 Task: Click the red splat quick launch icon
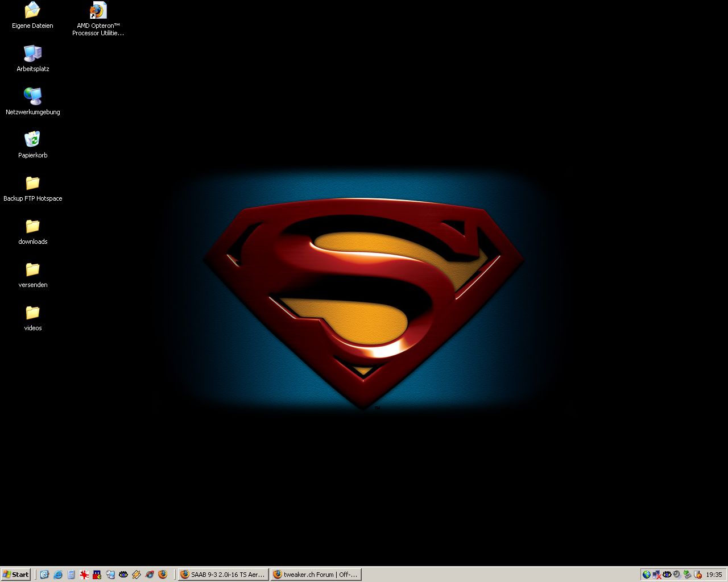(84, 575)
